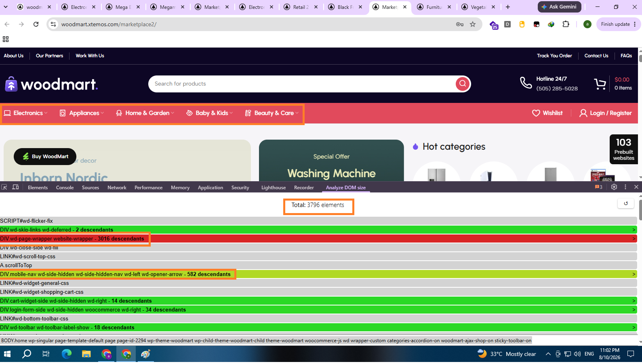Open the Performance tab in DevTools
The width and height of the screenshot is (642, 364).
(x=148, y=188)
